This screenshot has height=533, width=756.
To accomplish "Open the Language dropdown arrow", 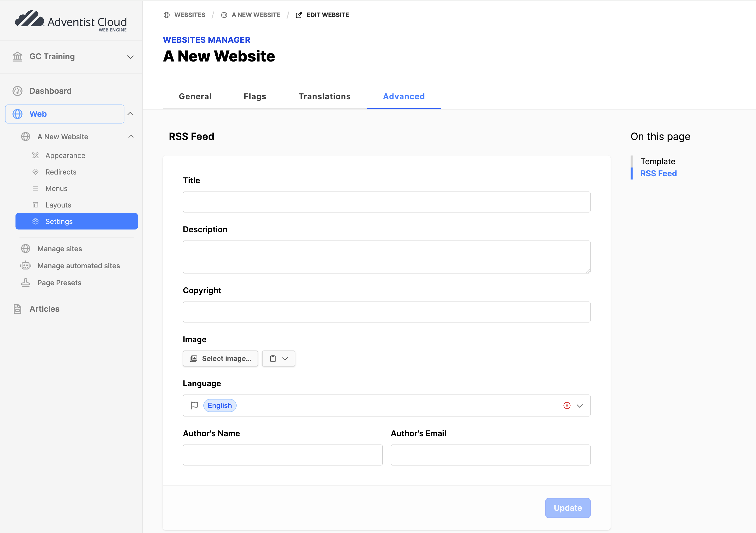I will [x=580, y=405].
